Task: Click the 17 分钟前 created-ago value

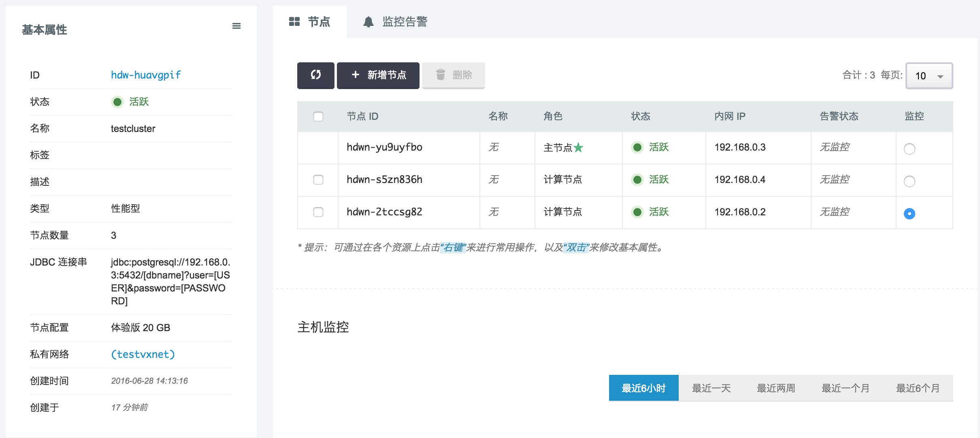Action: [129, 408]
